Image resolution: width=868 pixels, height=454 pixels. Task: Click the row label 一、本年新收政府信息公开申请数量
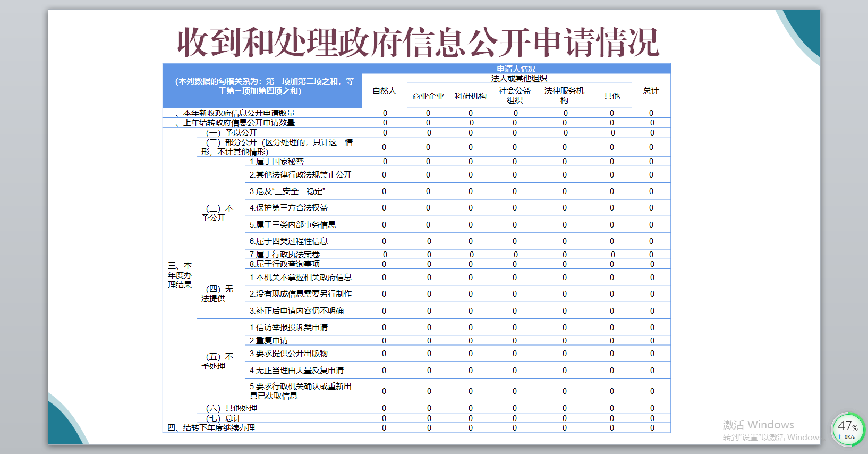point(231,113)
